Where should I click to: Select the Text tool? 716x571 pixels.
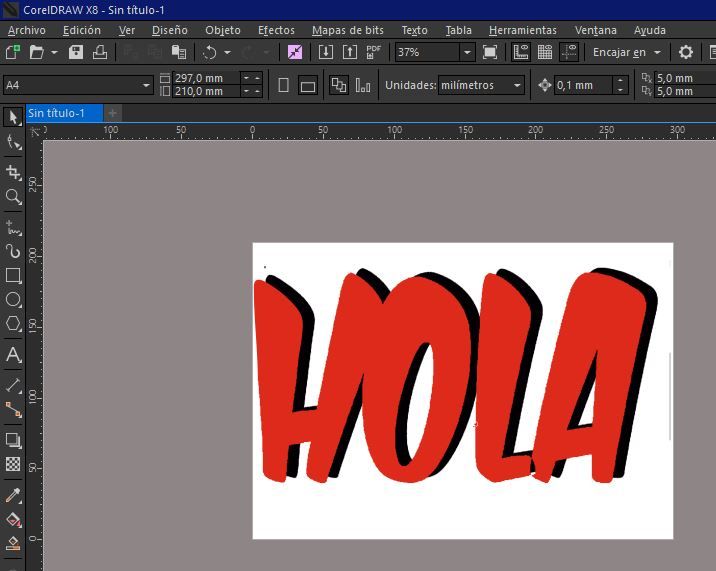[13, 355]
